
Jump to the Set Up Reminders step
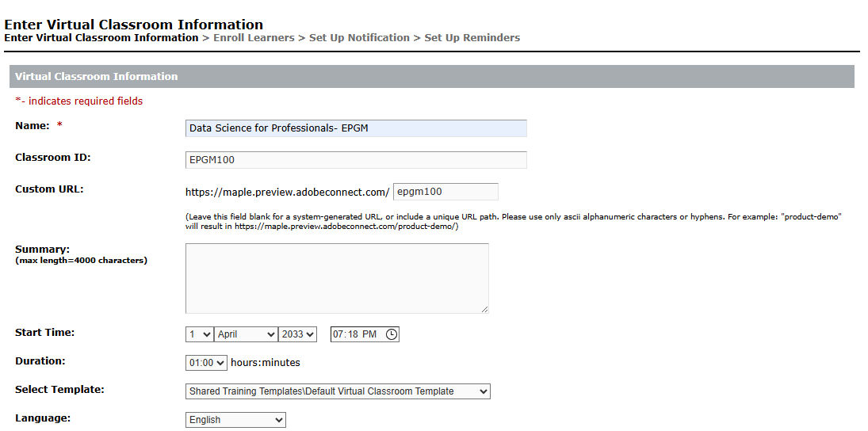pos(472,38)
